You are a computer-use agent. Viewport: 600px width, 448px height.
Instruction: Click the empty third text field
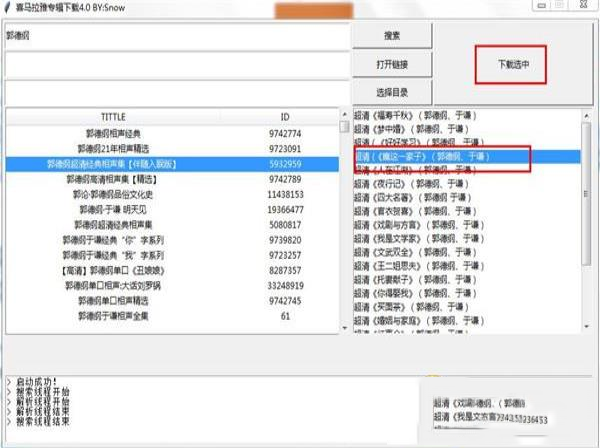pos(175,92)
